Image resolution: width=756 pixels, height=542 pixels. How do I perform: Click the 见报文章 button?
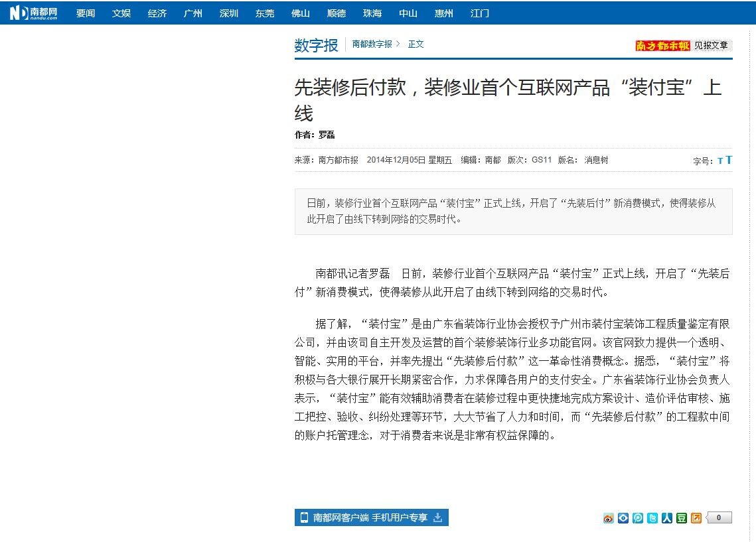711,46
